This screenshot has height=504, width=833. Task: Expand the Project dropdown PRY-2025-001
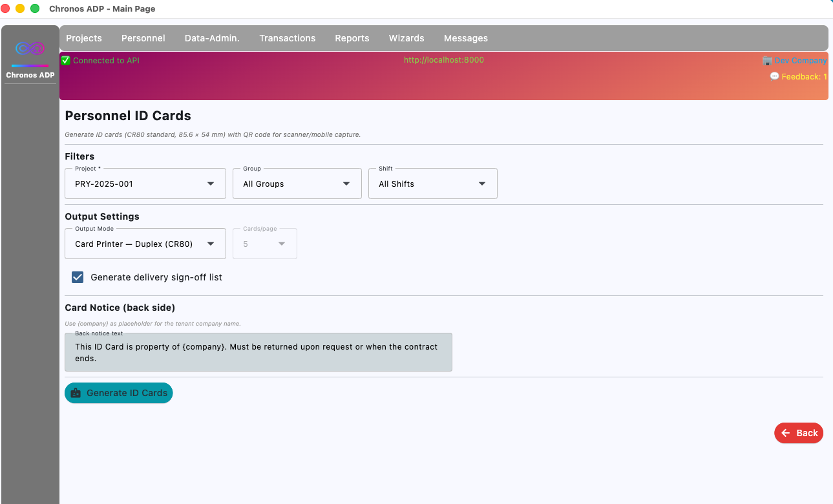[145, 184]
